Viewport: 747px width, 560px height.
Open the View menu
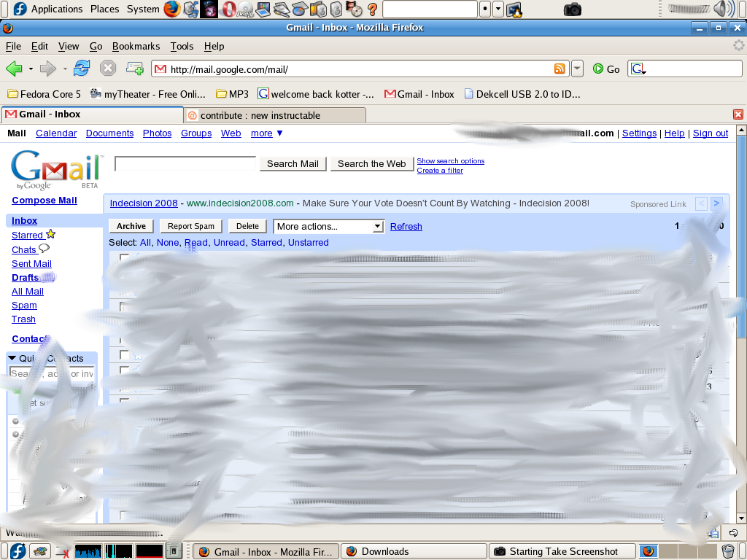pos(69,46)
